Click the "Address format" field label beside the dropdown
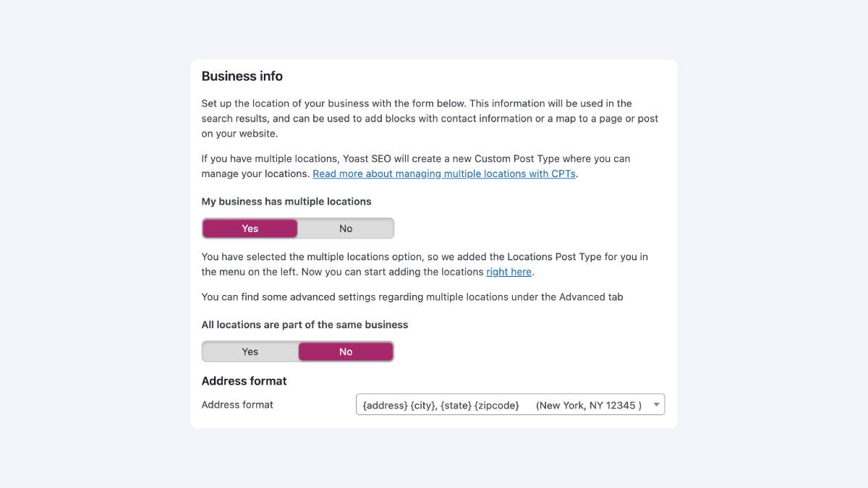868x488 pixels. 237,405
